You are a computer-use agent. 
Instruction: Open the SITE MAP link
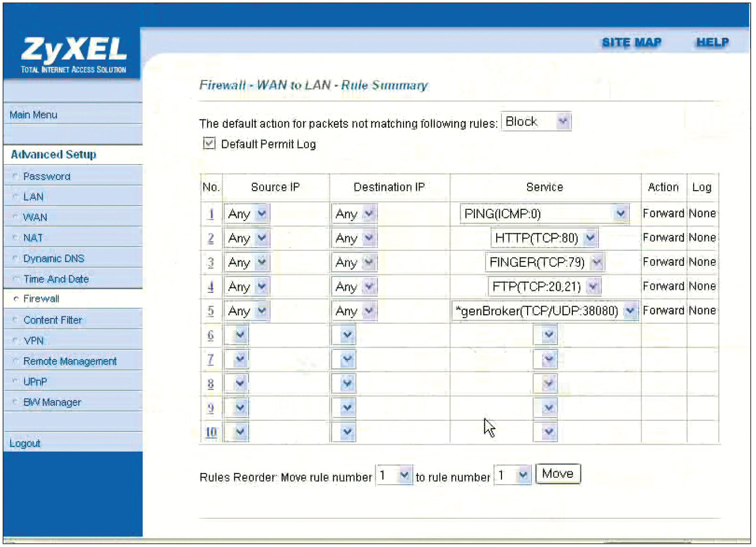coord(631,43)
